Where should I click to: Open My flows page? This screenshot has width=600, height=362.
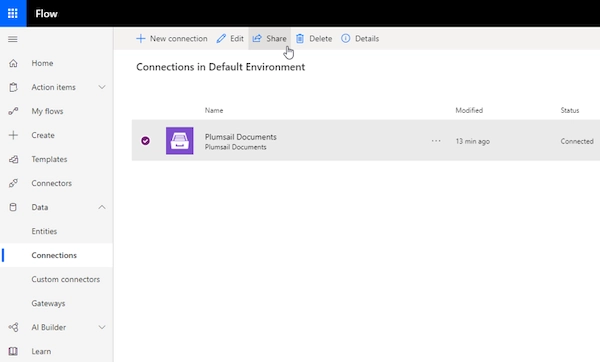click(x=47, y=111)
